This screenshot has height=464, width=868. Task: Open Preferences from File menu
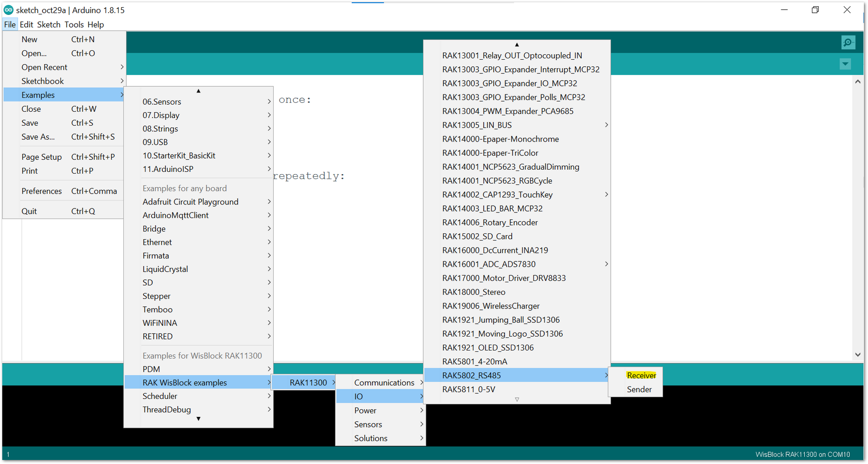[x=63, y=191]
